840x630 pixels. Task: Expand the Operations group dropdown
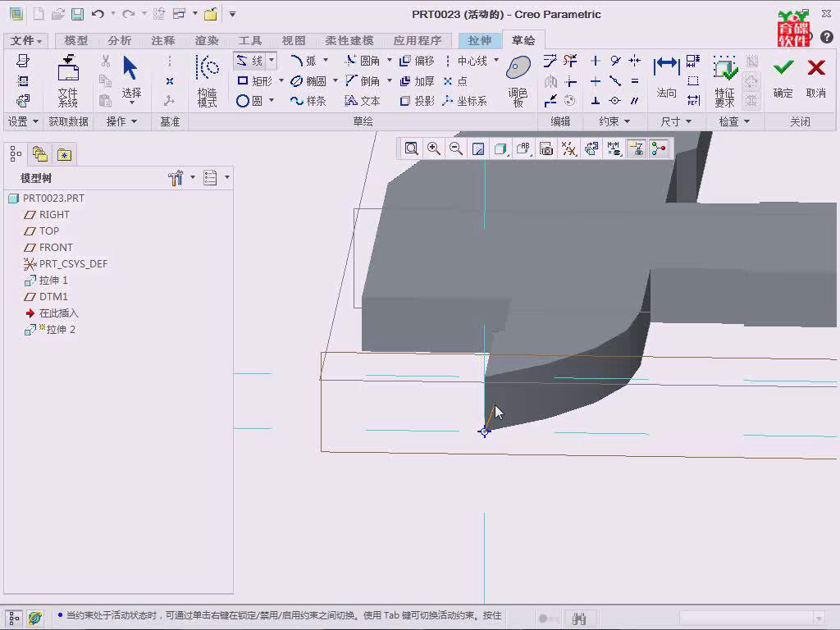[121, 121]
